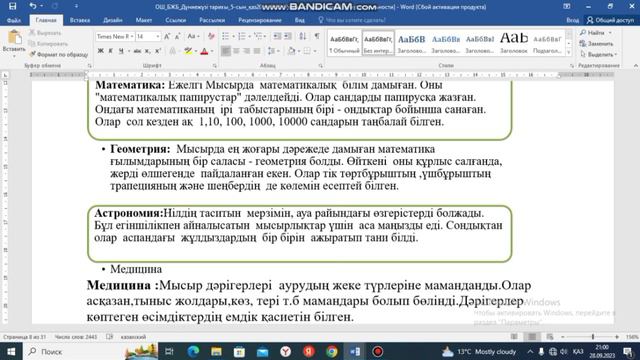The image size is (640, 360).
Task: Switch to the Вставка ribbon tab
Action: coord(80,20)
